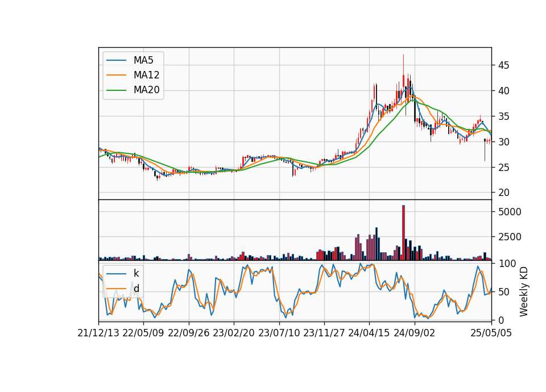Click the MA20 legend entry
546x392 pixels.
pos(133,90)
